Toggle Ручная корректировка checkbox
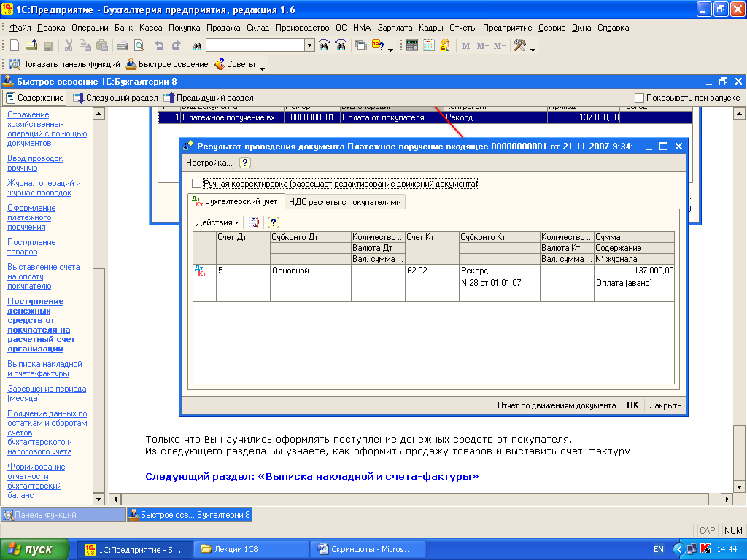 tap(196, 183)
